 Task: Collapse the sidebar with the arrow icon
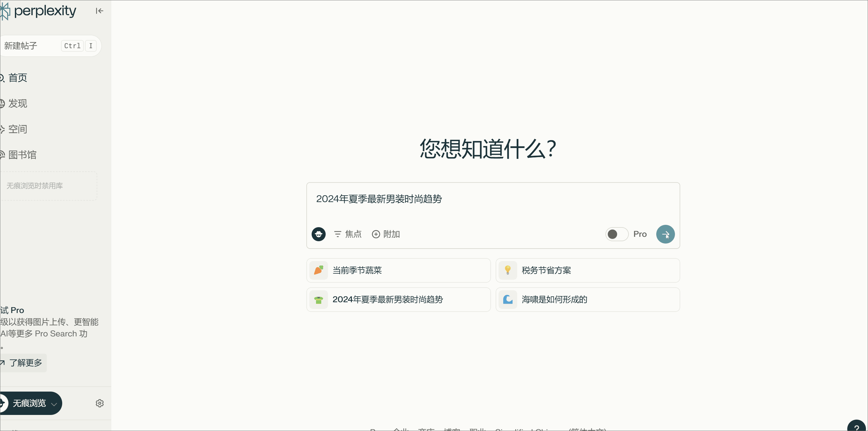(x=99, y=11)
